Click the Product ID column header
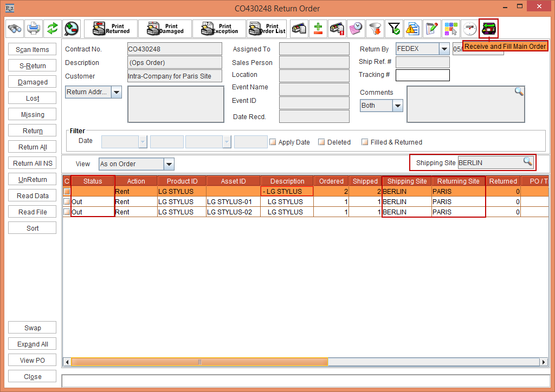Image resolution: width=555 pixels, height=392 pixels. 182,181
